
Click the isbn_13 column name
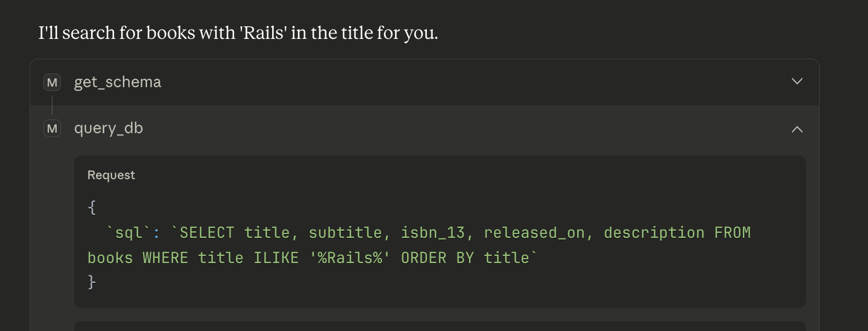coord(433,233)
